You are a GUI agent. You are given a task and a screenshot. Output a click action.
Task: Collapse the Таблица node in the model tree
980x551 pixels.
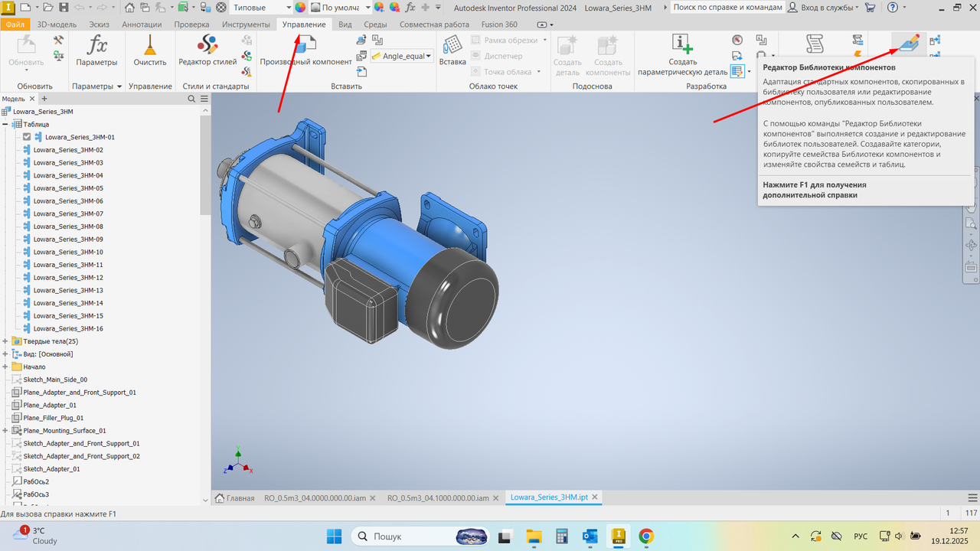coord(5,124)
